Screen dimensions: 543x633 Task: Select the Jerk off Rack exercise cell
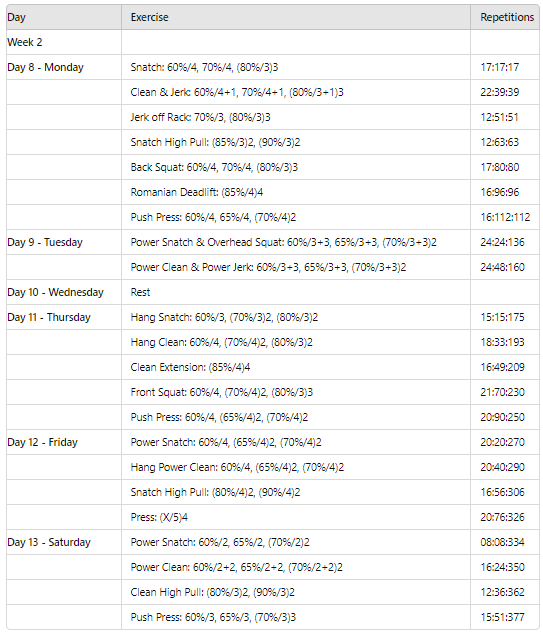[296, 117]
